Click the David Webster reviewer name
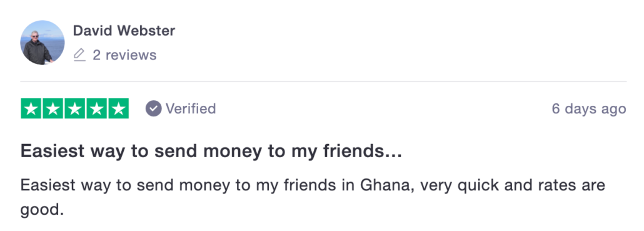Screen dimensions: 644x231 [124, 31]
